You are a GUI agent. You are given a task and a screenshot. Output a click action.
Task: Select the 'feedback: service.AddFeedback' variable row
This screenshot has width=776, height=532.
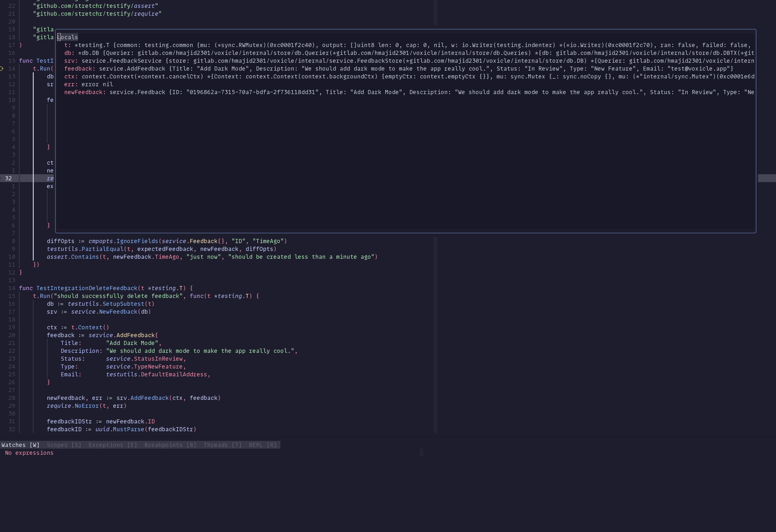pyautogui.click(x=399, y=69)
